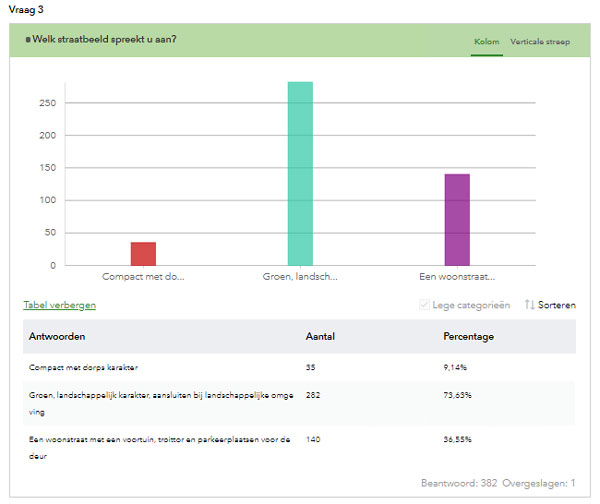Select the 'Een woonstraat met een voortuin' answer text
Image resolution: width=600 pixels, height=504 pixels.
[x=160, y=447]
